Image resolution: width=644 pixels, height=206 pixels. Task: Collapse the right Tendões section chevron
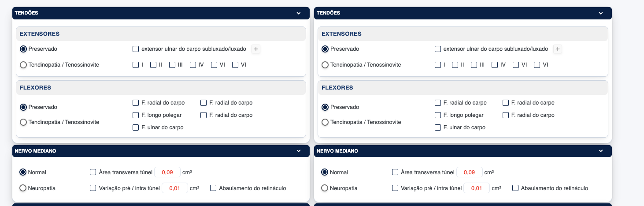click(x=600, y=13)
